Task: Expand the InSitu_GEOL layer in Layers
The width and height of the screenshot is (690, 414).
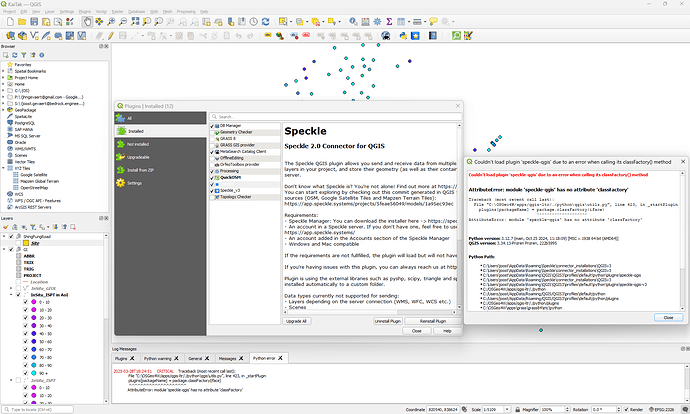Action: point(11,289)
